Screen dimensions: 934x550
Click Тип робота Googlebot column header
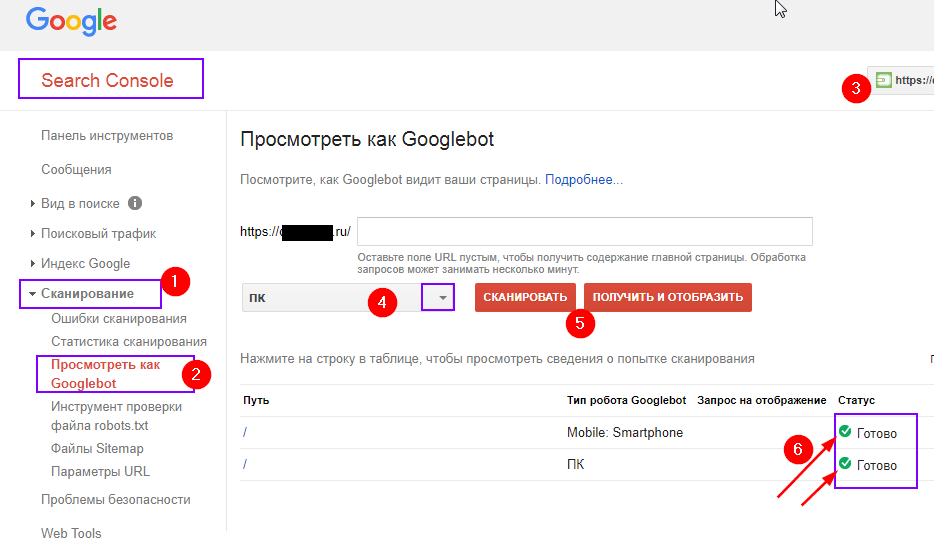(x=626, y=400)
